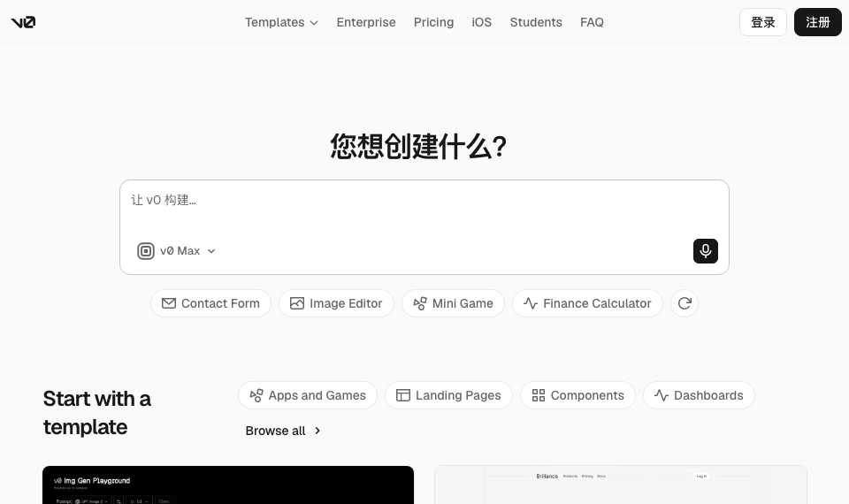Screen dimensions: 849x504
Task: Choose the Finance Calculator suggestion chip
Action: point(587,303)
